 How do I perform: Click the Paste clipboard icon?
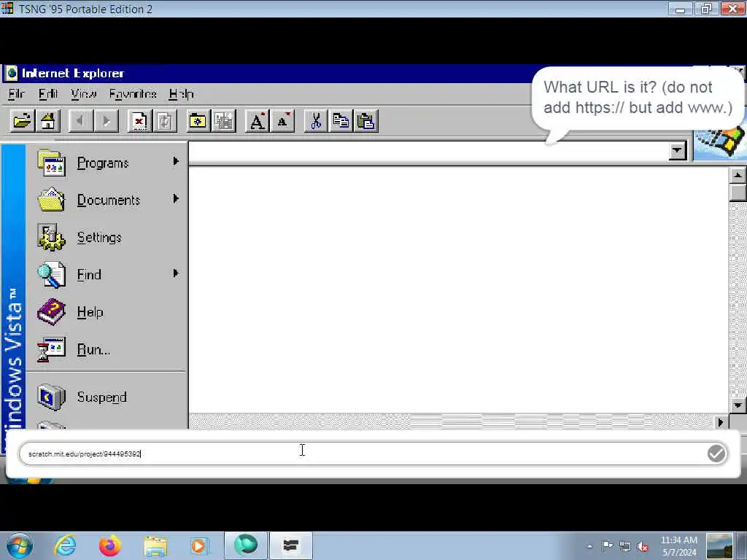click(366, 121)
